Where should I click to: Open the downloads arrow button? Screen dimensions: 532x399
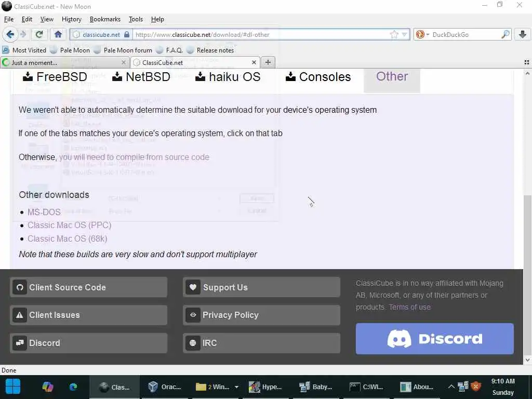click(523, 34)
